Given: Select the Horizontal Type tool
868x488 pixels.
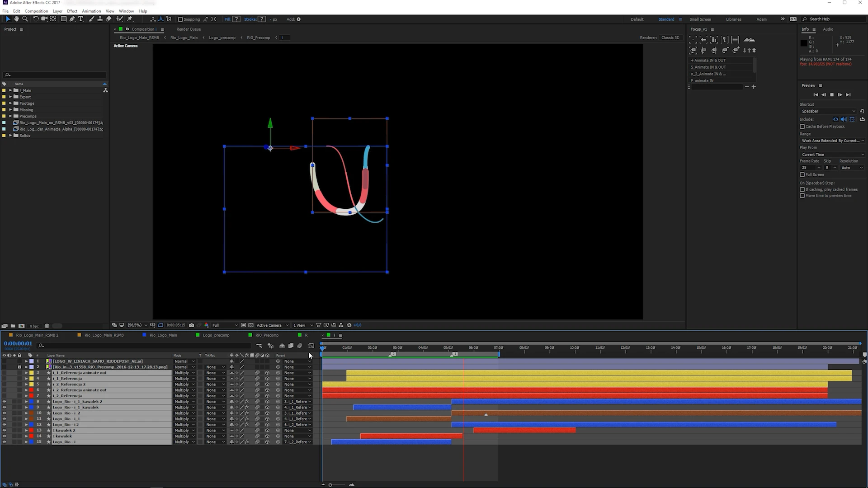Looking at the screenshot, I should pos(81,19).
